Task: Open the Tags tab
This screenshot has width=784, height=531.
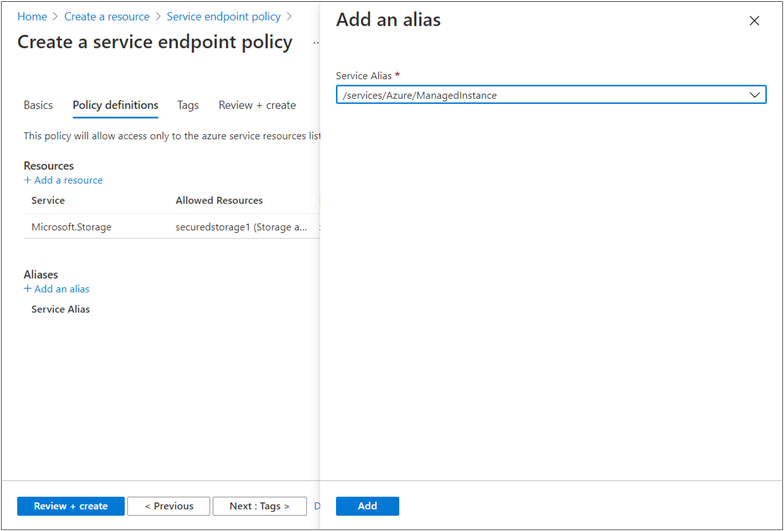Action: pyautogui.click(x=188, y=105)
